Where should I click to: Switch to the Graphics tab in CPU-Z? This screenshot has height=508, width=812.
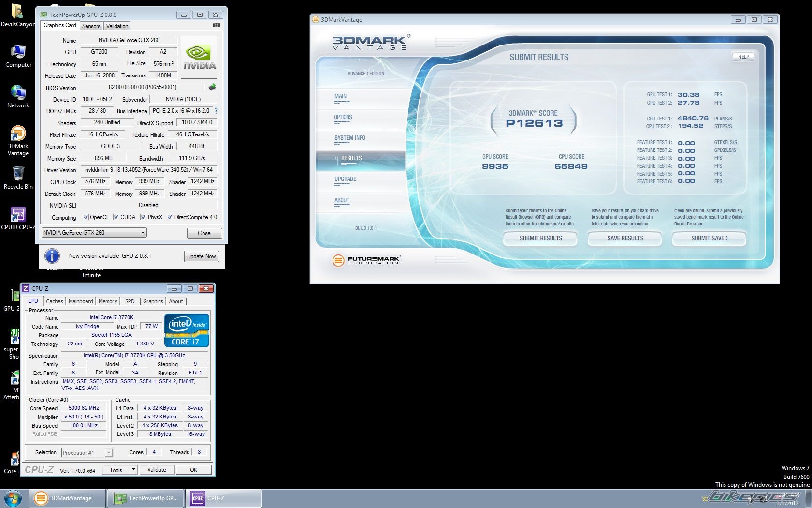[153, 301]
